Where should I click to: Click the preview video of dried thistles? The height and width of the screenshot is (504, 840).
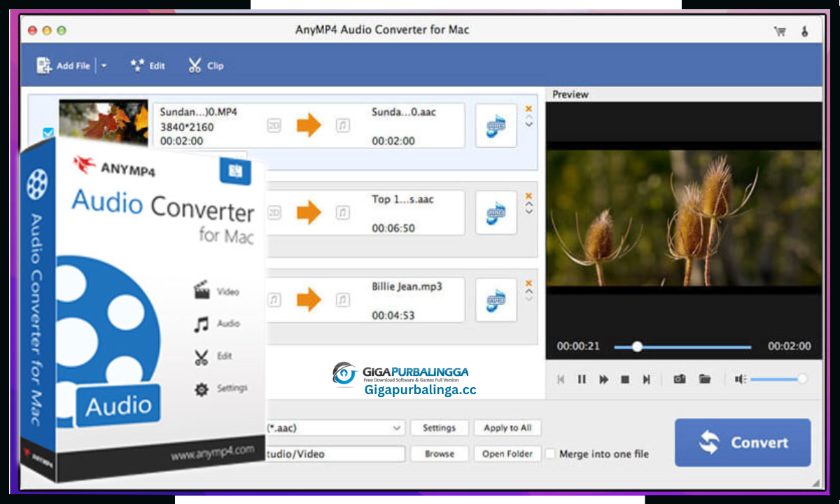coord(684,218)
